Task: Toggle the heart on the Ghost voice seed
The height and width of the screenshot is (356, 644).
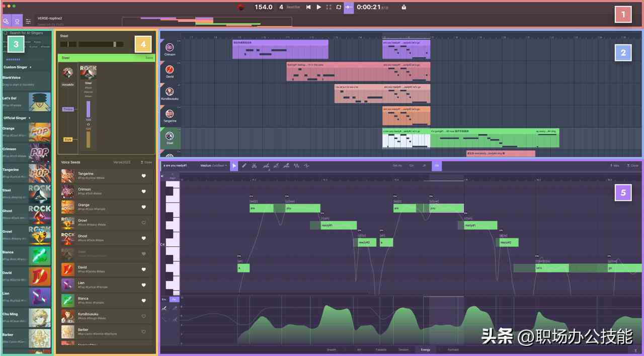Action: (x=143, y=238)
